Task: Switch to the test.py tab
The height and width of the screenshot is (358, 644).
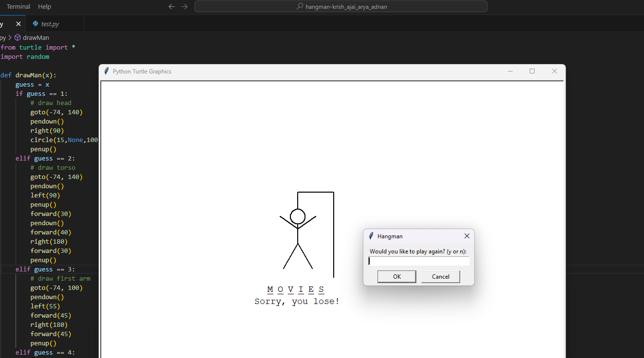Action: point(50,24)
